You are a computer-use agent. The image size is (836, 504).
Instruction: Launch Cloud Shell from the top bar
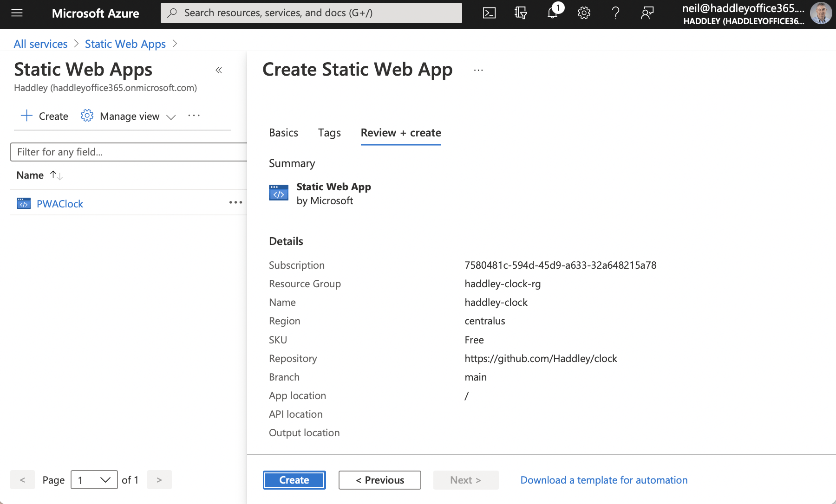(x=489, y=13)
